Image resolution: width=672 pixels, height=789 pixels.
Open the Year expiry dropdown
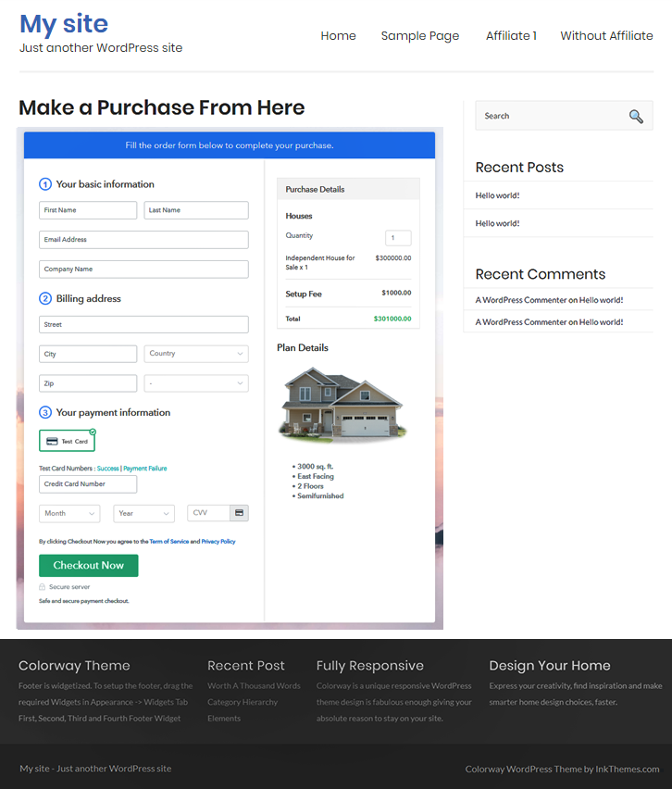point(143,513)
